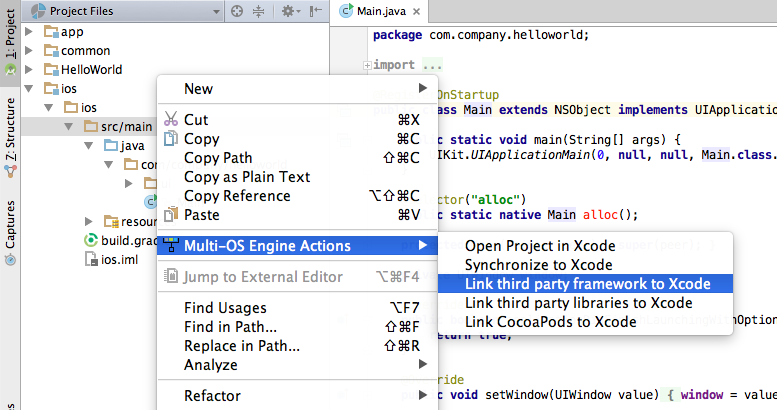Screen dimensions: 777x410
Task: Expand the app folder tree arrow
Action: click(29, 32)
